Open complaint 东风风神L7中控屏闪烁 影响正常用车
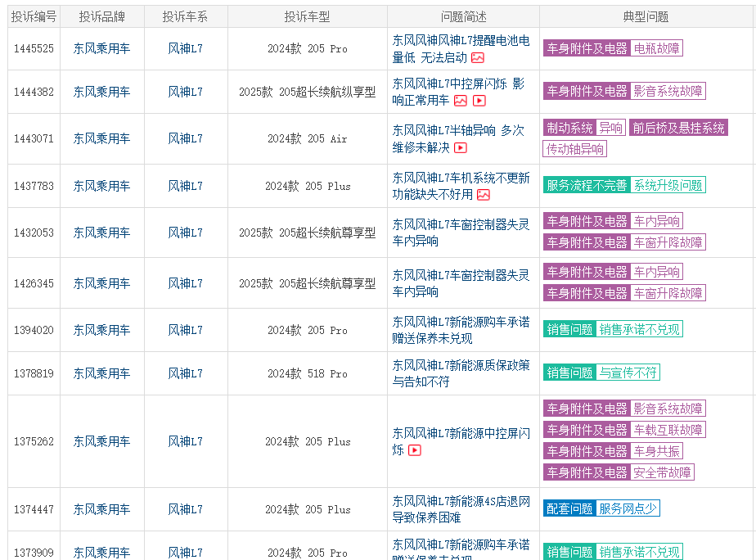756x560 pixels. click(x=458, y=93)
